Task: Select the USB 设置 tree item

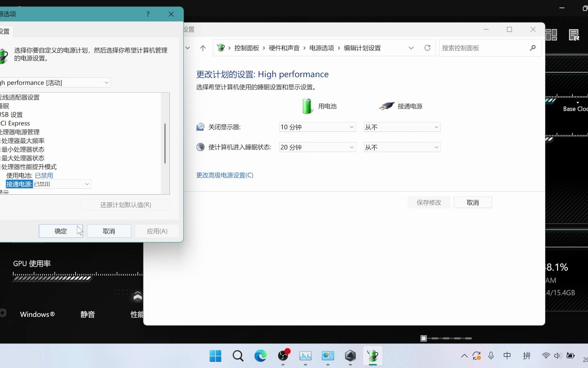Action: (11, 114)
